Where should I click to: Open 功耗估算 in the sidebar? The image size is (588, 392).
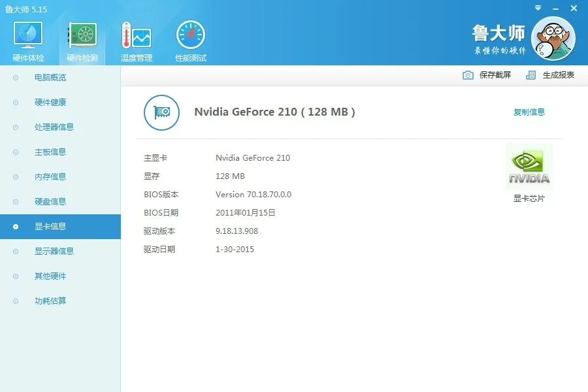point(60,301)
